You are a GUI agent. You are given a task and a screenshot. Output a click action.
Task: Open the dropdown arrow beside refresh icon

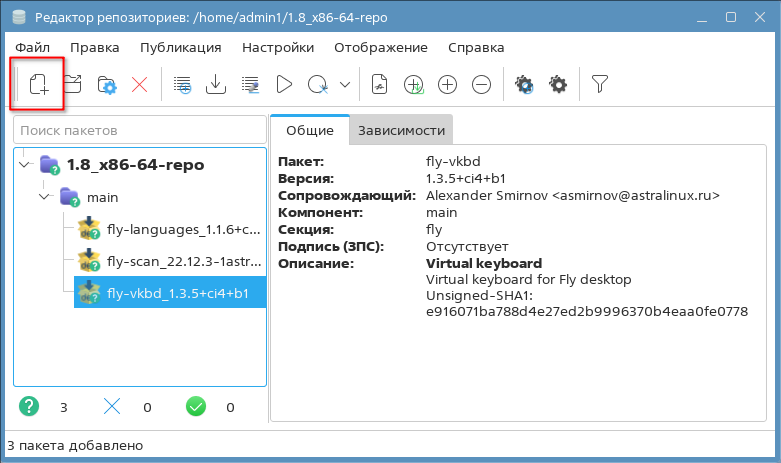pos(345,85)
